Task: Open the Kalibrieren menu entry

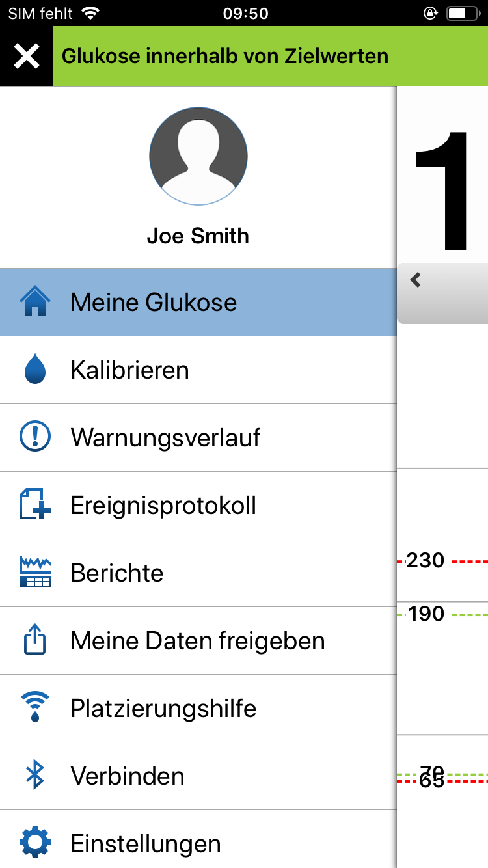Action: tap(130, 370)
